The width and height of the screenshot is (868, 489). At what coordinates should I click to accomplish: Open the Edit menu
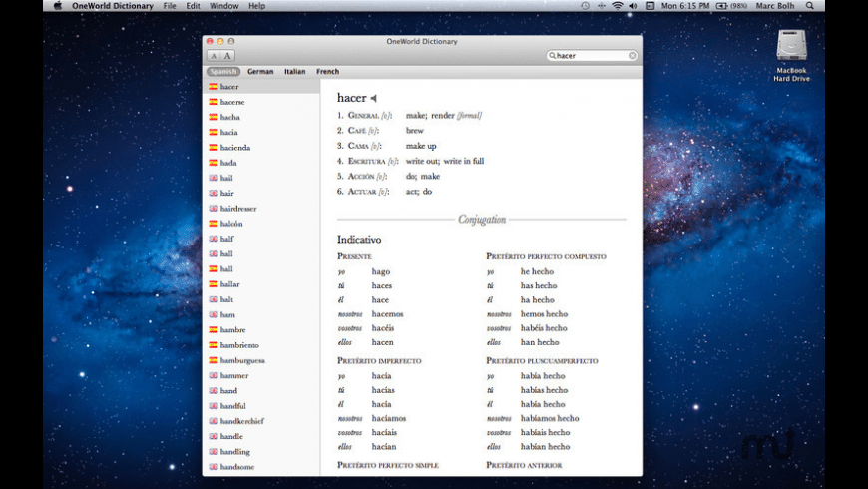tap(193, 6)
